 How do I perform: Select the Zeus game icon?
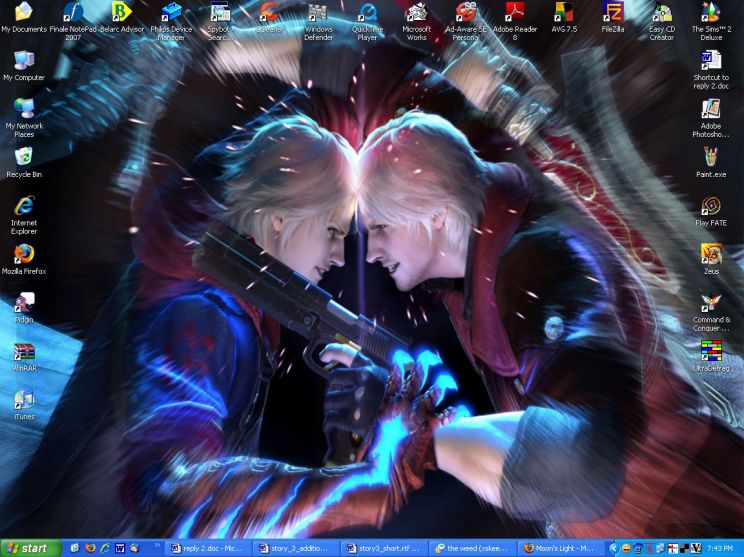[711, 259]
